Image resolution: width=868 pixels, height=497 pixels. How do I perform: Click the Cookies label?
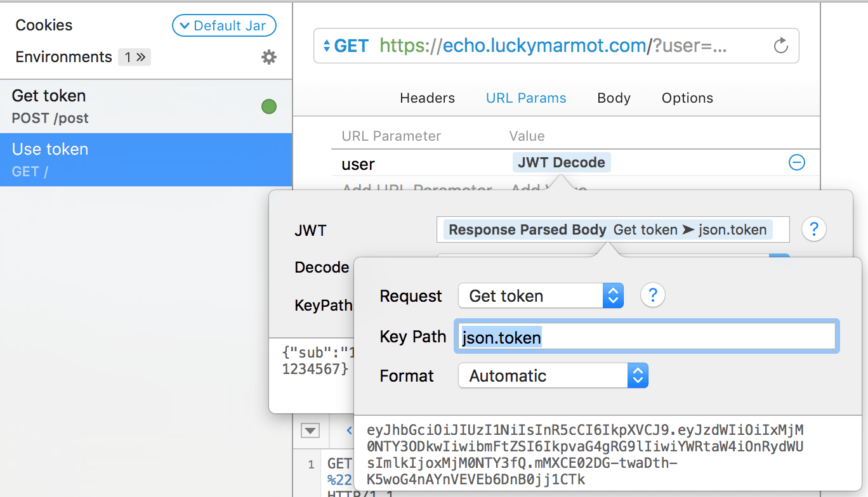point(44,25)
